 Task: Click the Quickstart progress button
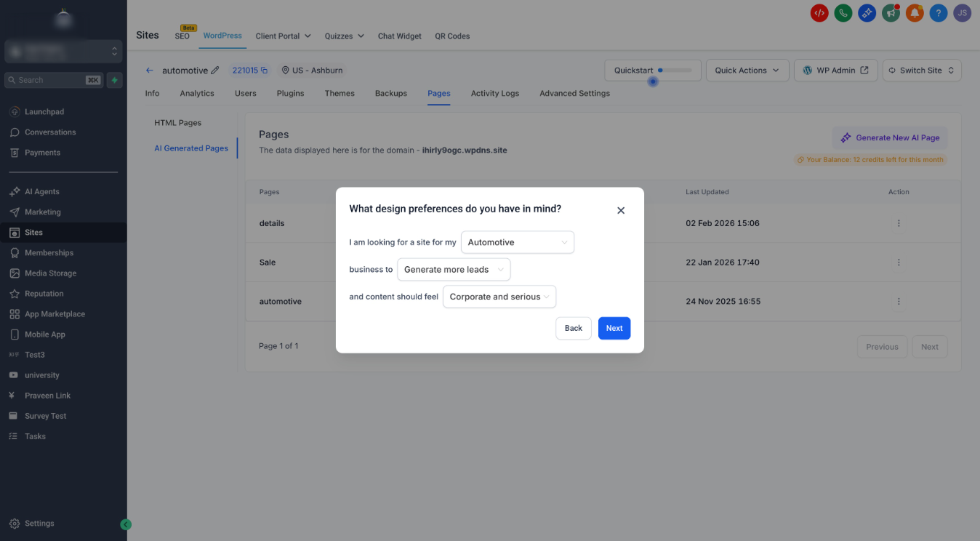(653, 71)
